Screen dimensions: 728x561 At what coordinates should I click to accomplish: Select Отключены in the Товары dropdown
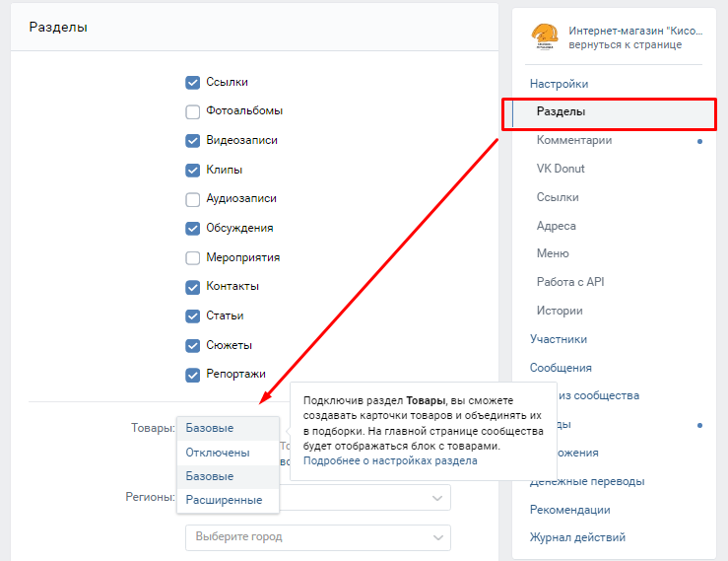click(x=218, y=453)
